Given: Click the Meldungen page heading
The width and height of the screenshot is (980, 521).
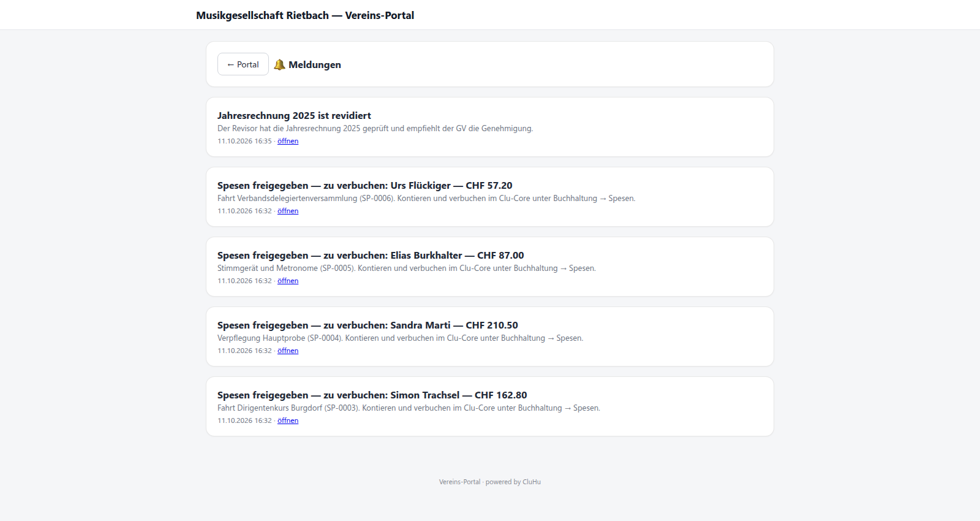Looking at the screenshot, I should click(x=315, y=64).
